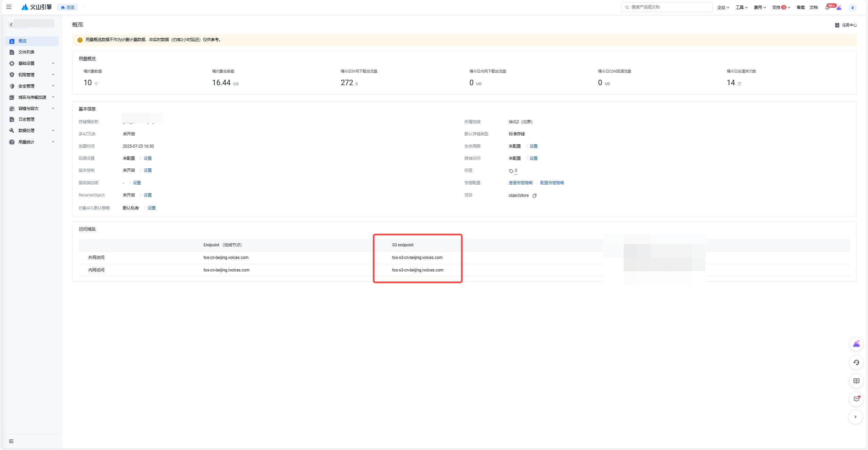This screenshot has height=450, width=868.
Task: Open the 费用 dropdown menu
Action: 759,7
